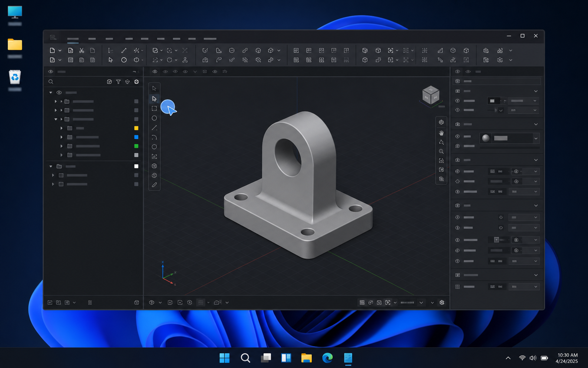Click the XYZ axis gizmo in the viewport
Screen dimensions: 588x368
point(168,274)
